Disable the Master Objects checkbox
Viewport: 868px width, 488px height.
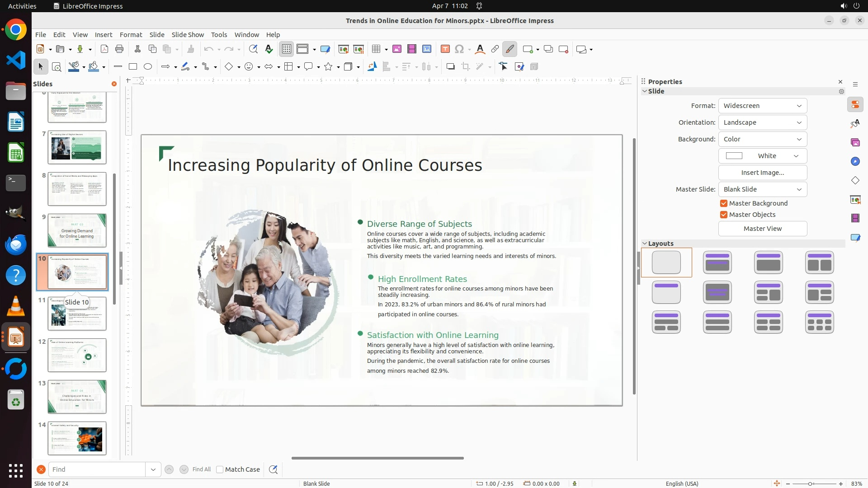tap(724, 215)
